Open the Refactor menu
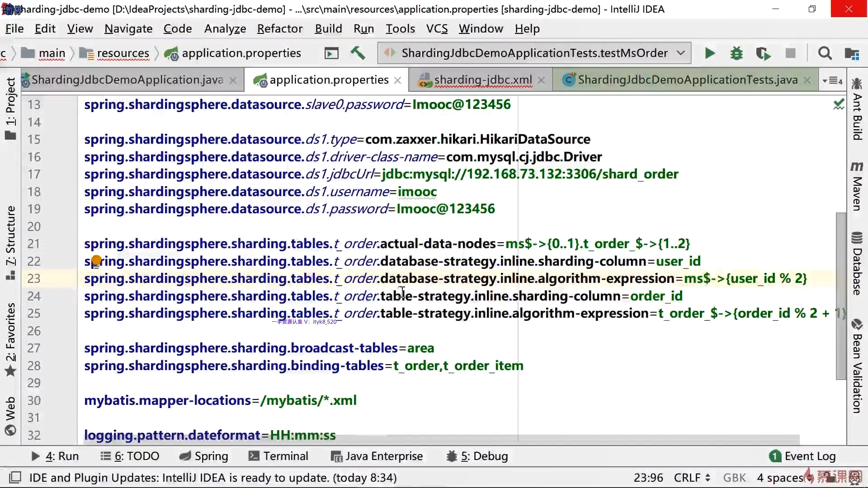868x488 pixels. [279, 28]
